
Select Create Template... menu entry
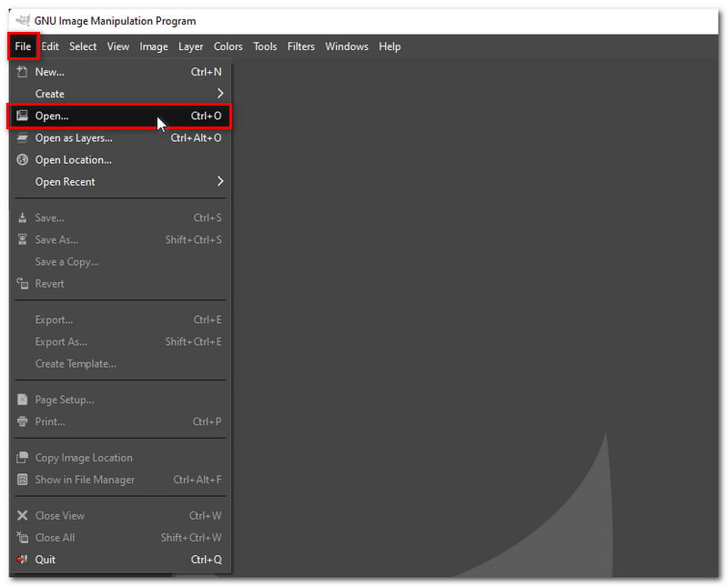coord(120,364)
